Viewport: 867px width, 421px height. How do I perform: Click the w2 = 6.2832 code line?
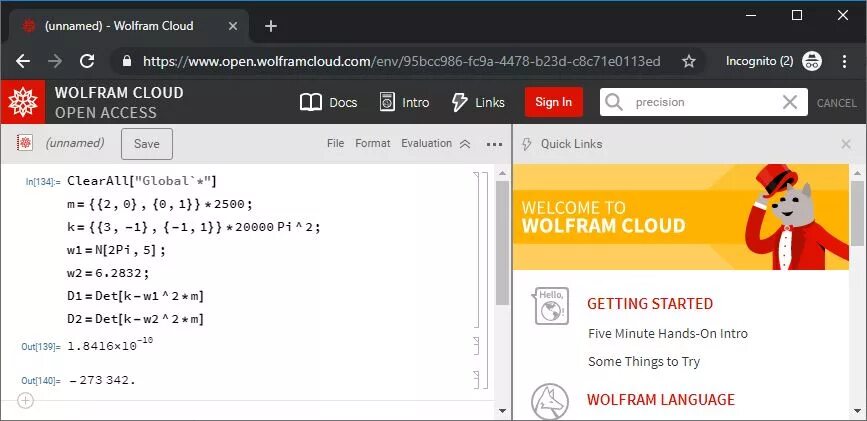coord(108,273)
